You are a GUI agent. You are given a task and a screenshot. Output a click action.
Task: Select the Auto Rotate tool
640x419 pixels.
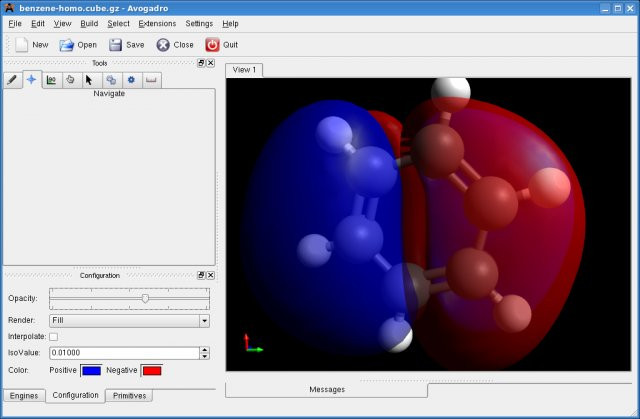tap(110, 80)
